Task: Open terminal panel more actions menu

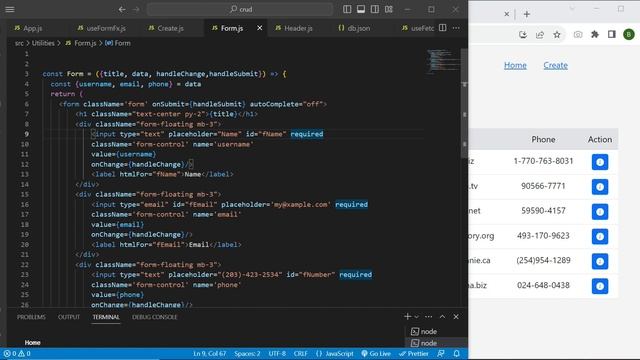Action: click(x=428, y=316)
